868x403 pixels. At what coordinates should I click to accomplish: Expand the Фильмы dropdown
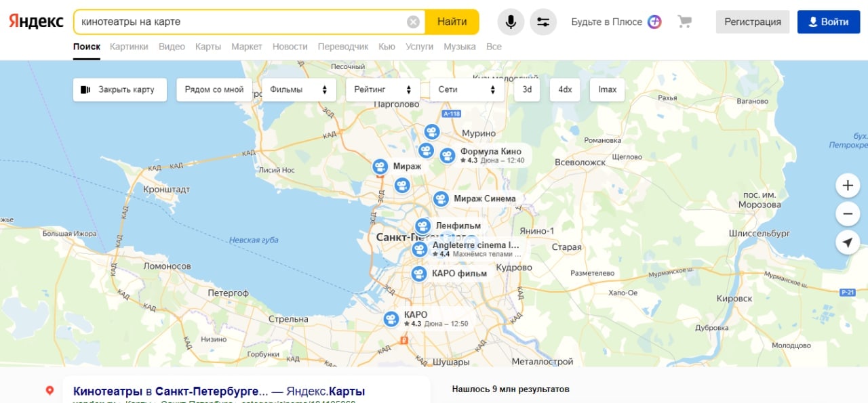[x=299, y=89]
